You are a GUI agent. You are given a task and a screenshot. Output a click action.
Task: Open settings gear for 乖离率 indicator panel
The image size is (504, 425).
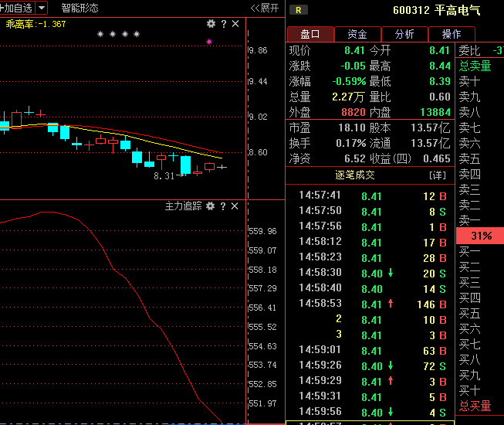click(x=211, y=24)
